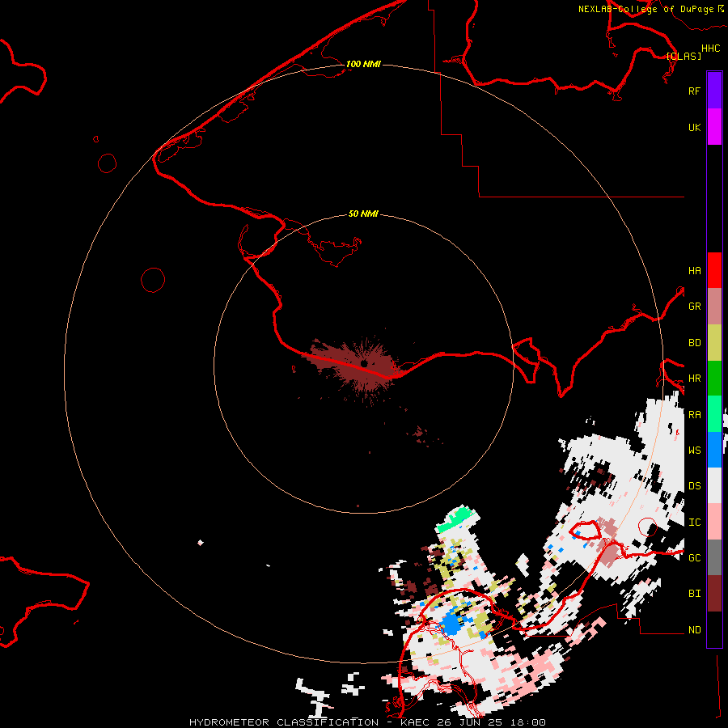Click the HR green legend swatch

click(714, 379)
